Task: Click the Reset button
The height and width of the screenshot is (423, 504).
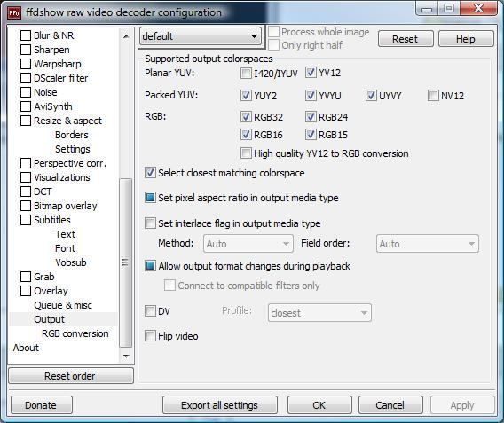Action: pyautogui.click(x=406, y=39)
